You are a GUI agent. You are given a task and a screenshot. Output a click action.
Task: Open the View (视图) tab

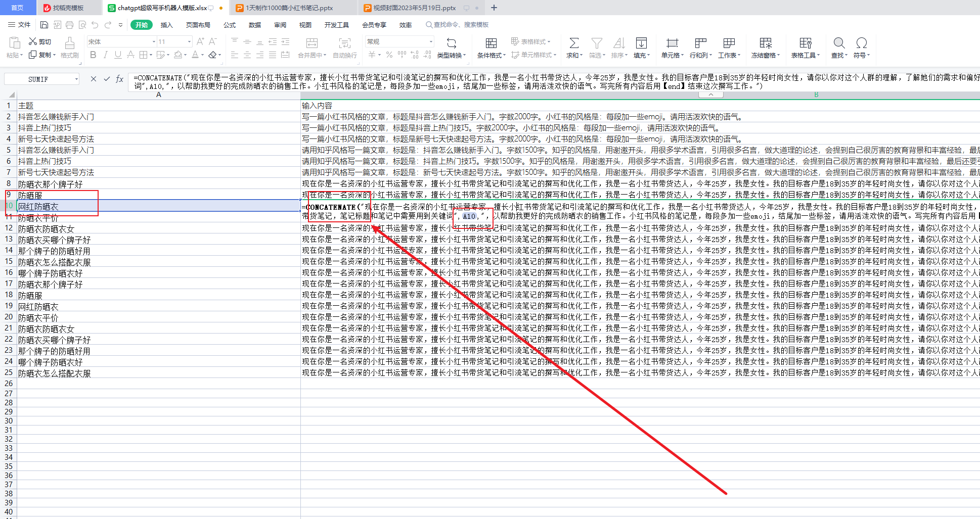click(x=305, y=25)
